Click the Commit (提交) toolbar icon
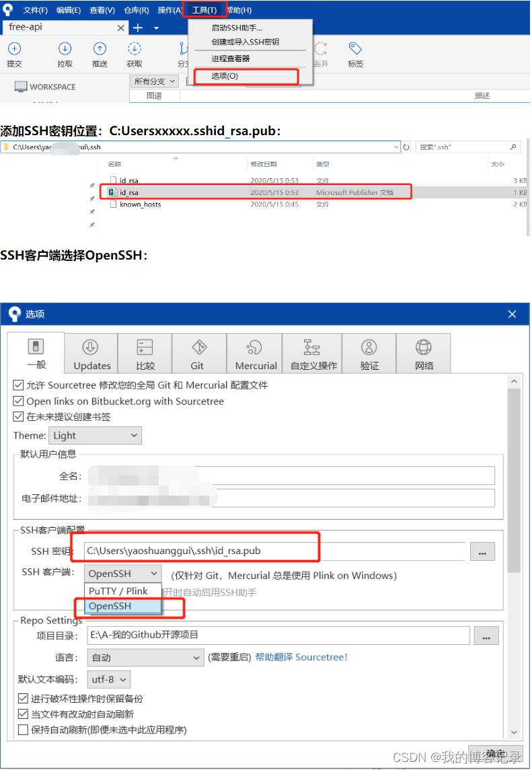Viewport: 532px width, 770px height. pos(15,48)
